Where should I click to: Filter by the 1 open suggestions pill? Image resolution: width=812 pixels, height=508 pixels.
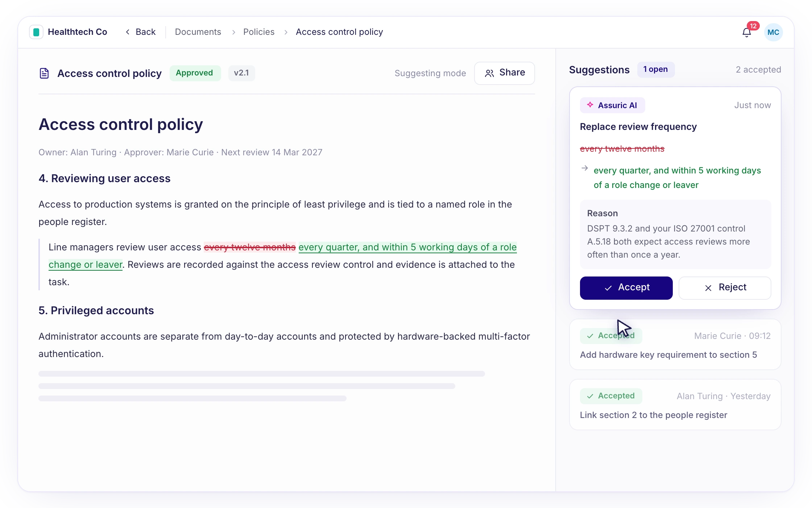655,69
